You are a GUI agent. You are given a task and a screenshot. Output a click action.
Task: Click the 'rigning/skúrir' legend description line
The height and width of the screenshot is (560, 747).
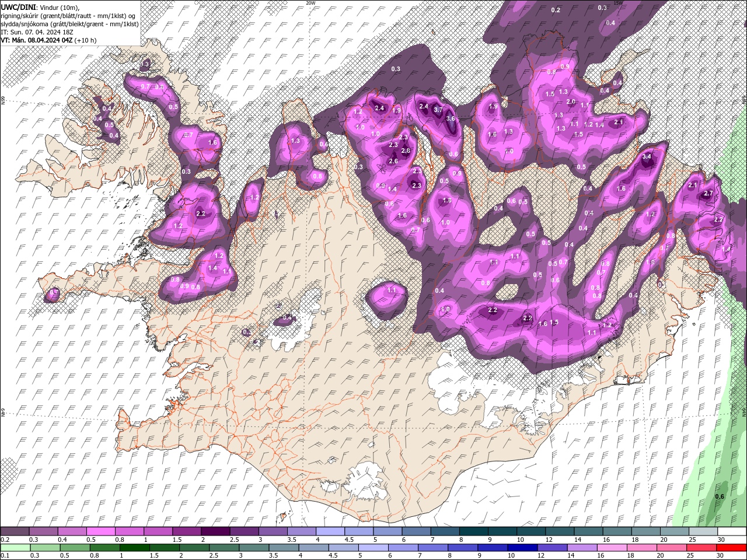point(69,15)
